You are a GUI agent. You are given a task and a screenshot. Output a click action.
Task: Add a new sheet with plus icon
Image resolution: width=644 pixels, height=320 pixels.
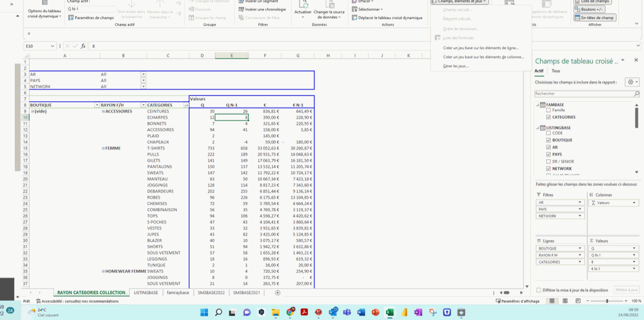(277, 293)
